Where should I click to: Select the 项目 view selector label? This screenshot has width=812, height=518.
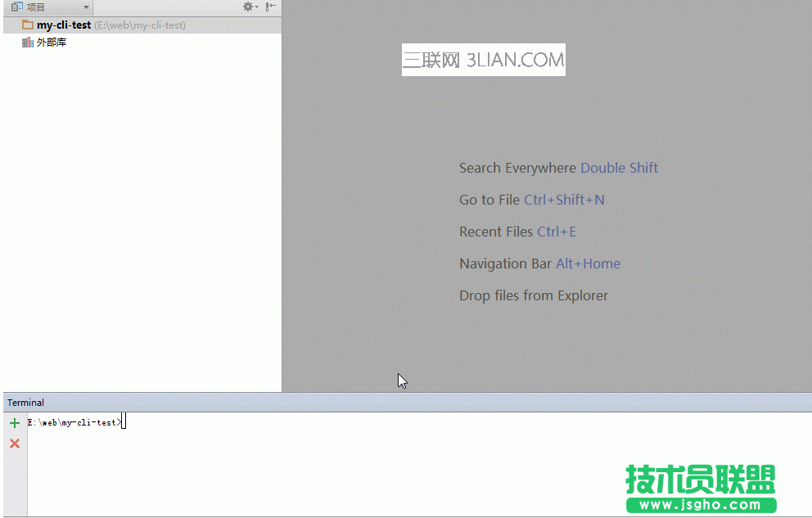pos(36,7)
